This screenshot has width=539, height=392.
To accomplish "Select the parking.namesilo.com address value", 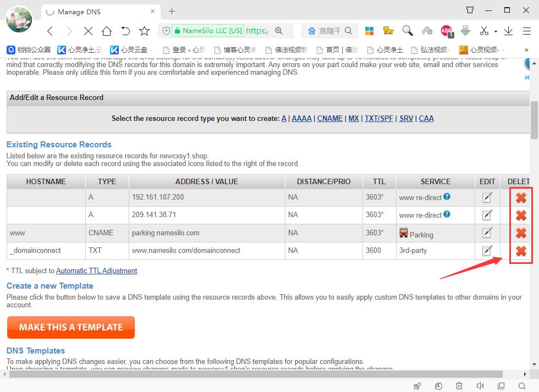I will [x=166, y=233].
